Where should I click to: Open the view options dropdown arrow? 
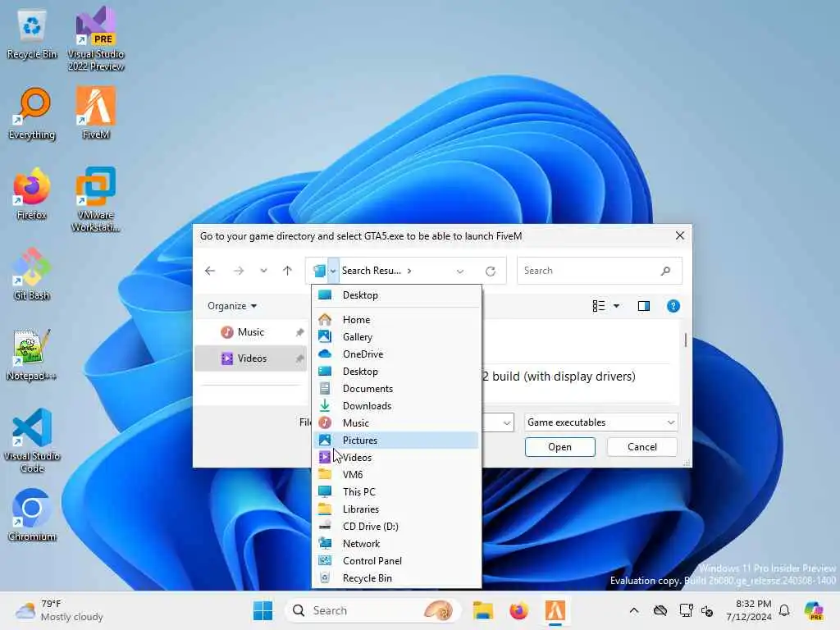click(x=617, y=306)
